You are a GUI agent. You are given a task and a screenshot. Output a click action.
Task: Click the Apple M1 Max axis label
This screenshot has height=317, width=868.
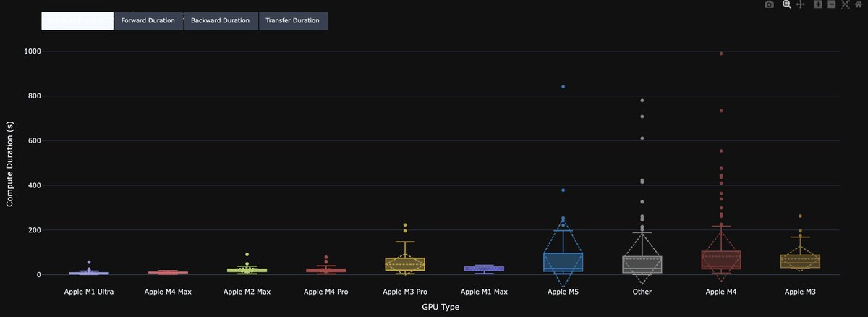click(x=484, y=292)
